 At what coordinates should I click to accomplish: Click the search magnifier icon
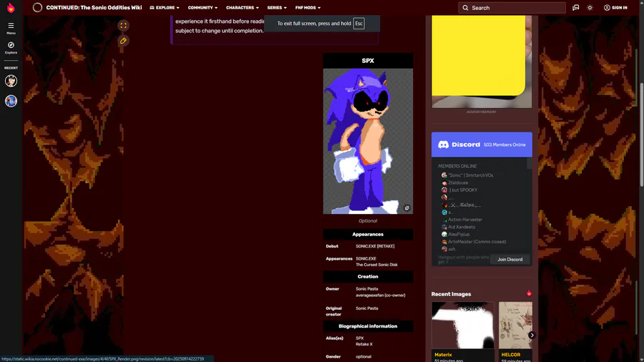465,8
